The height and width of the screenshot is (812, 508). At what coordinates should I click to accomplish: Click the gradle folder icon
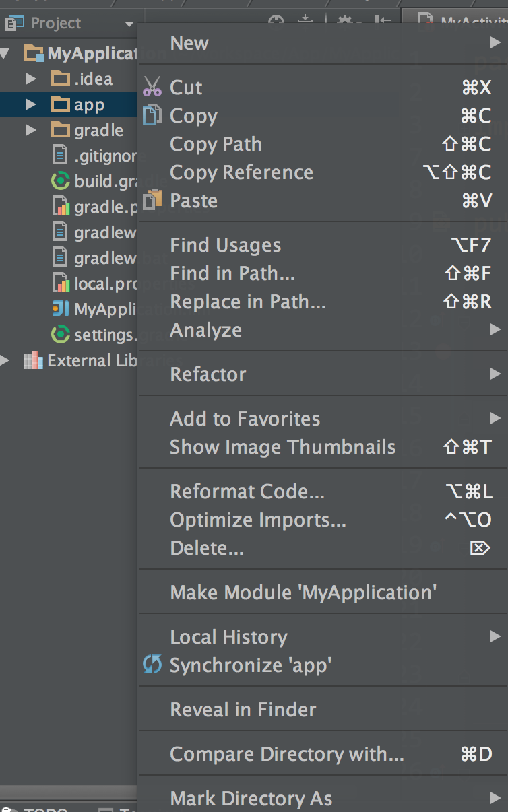point(61,130)
